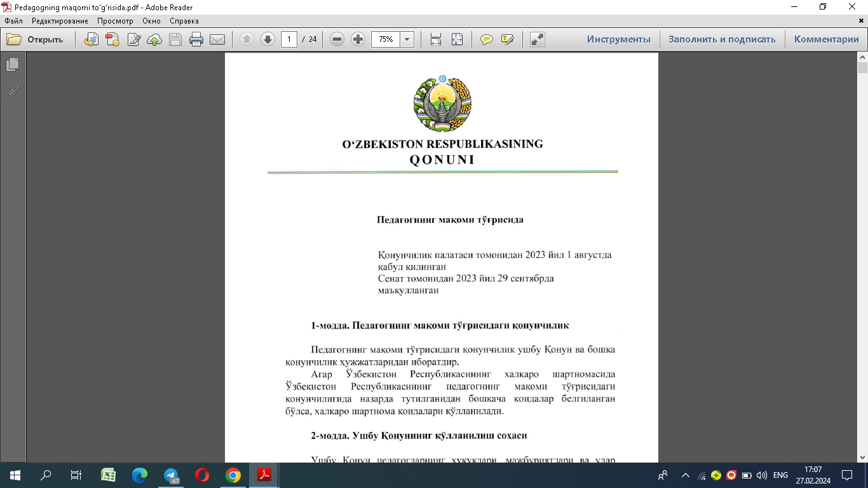Select the highlight text tool
This screenshot has width=868, height=488.
(507, 39)
